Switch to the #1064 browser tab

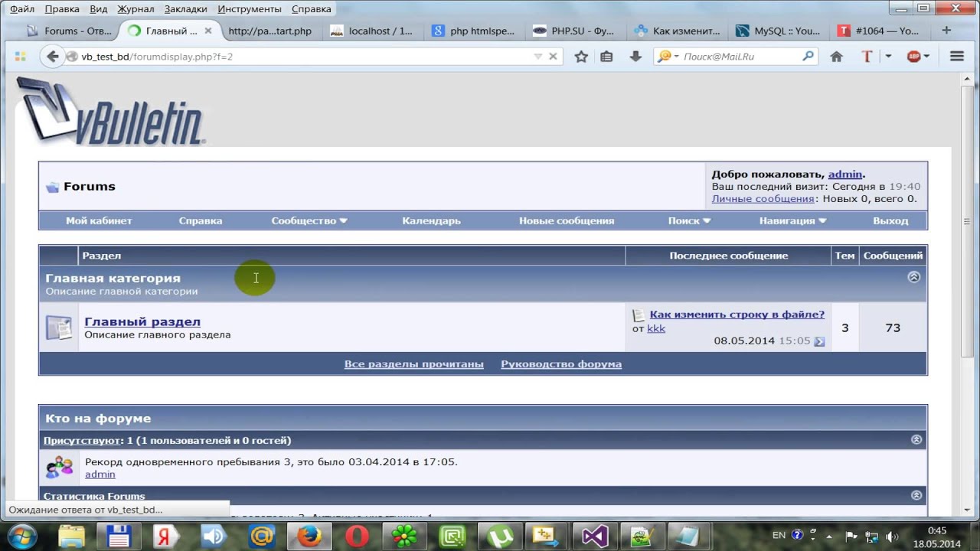pos(879,31)
